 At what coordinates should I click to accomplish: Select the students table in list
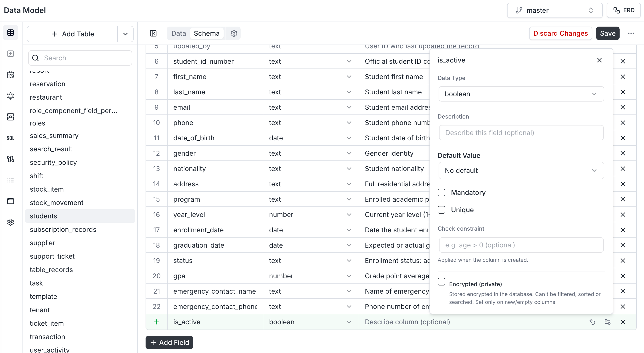click(80, 216)
